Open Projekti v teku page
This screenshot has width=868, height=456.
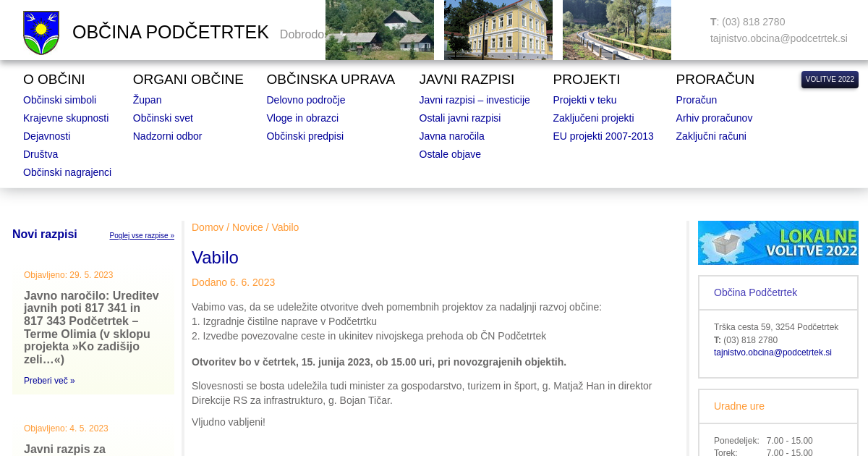coord(584,100)
